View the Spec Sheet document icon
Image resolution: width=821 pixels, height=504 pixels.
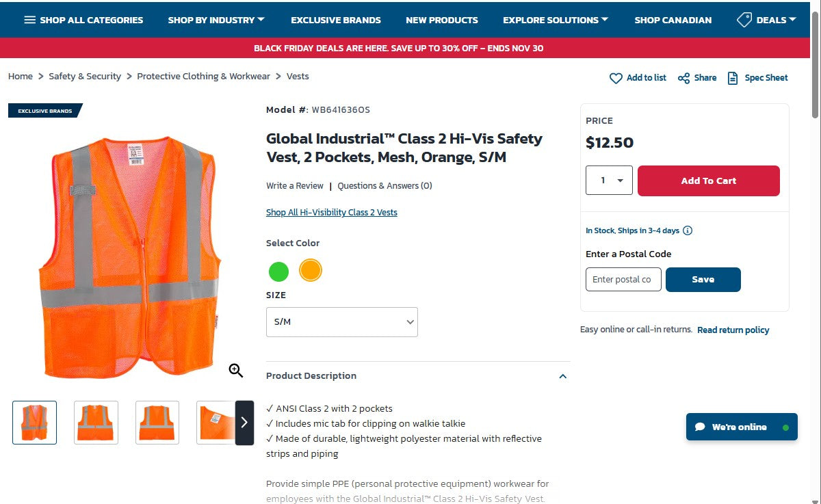point(734,78)
